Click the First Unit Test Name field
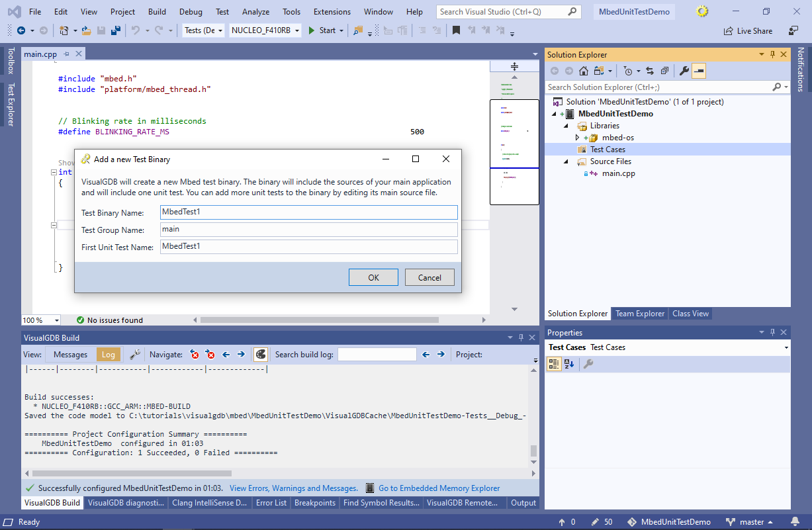The image size is (812, 530). pos(309,247)
